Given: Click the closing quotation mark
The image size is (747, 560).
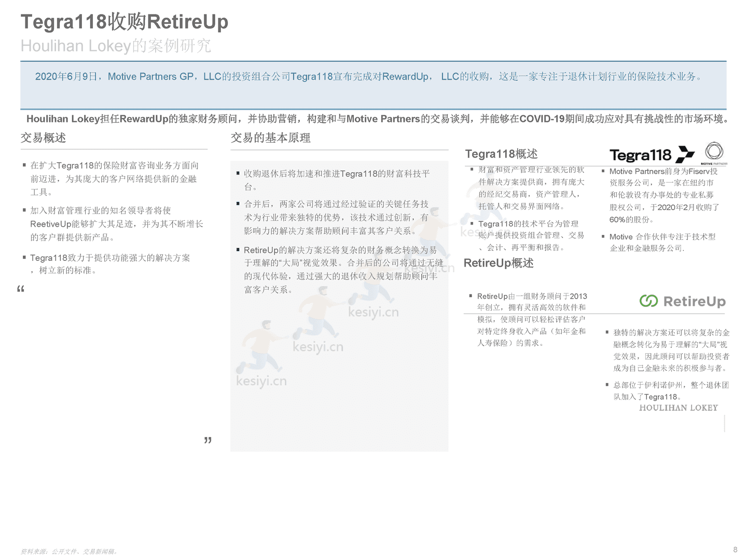Looking at the screenshot, I should (208, 440).
